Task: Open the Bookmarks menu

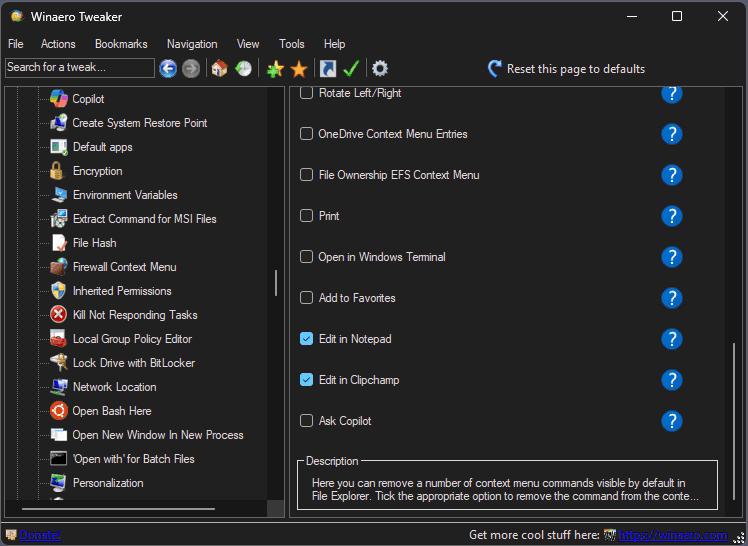Action: click(x=121, y=44)
